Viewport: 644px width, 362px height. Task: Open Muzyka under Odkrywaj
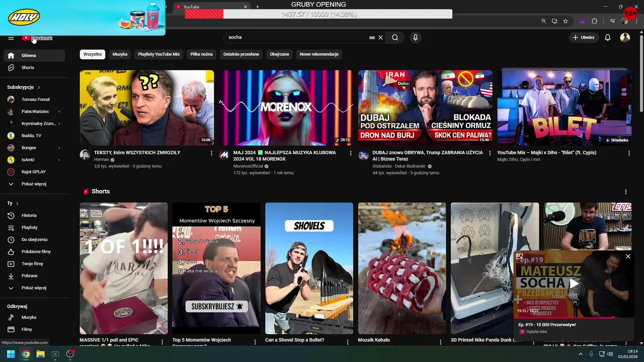click(x=34, y=317)
